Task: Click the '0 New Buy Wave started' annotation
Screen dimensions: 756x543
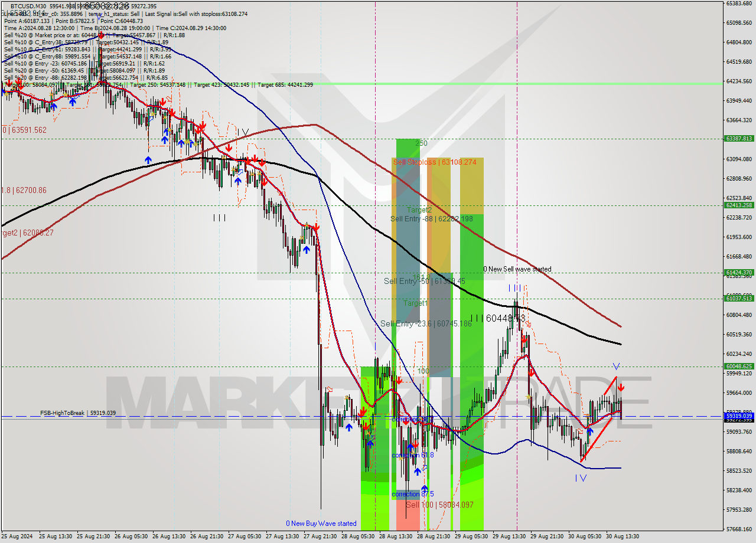Action: [321, 524]
